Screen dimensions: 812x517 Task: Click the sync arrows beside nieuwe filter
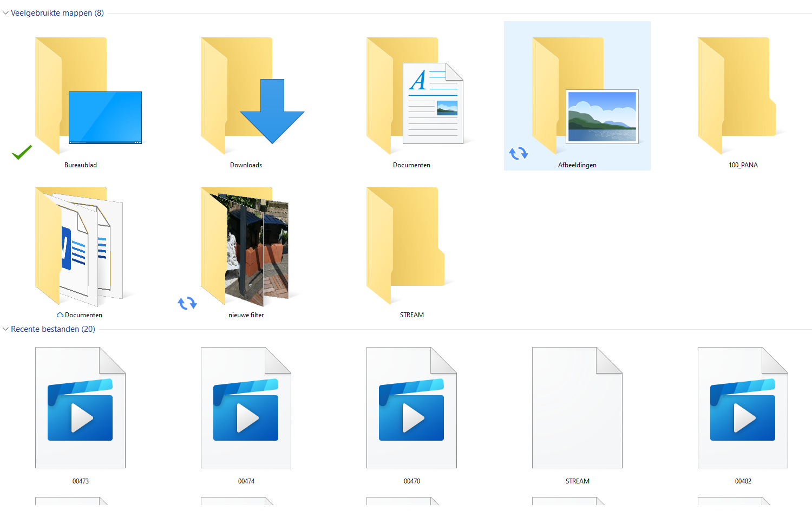pyautogui.click(x=187, y=303)
